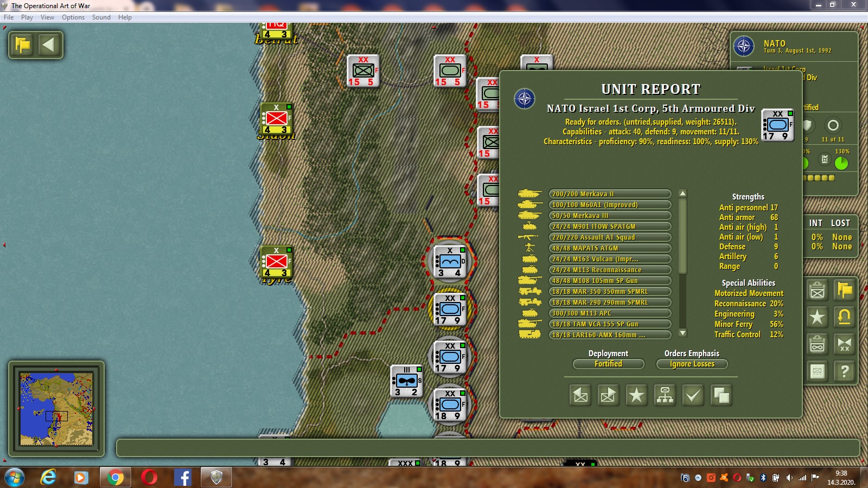Open the View menu
This screenshot has height=488, width=868.
pyautogui.click(x=48, y=17)
